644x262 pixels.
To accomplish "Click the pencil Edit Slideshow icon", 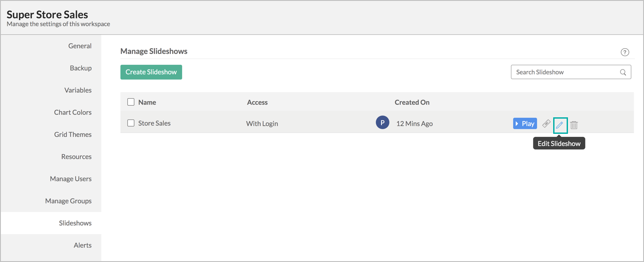I will point(560,125).
